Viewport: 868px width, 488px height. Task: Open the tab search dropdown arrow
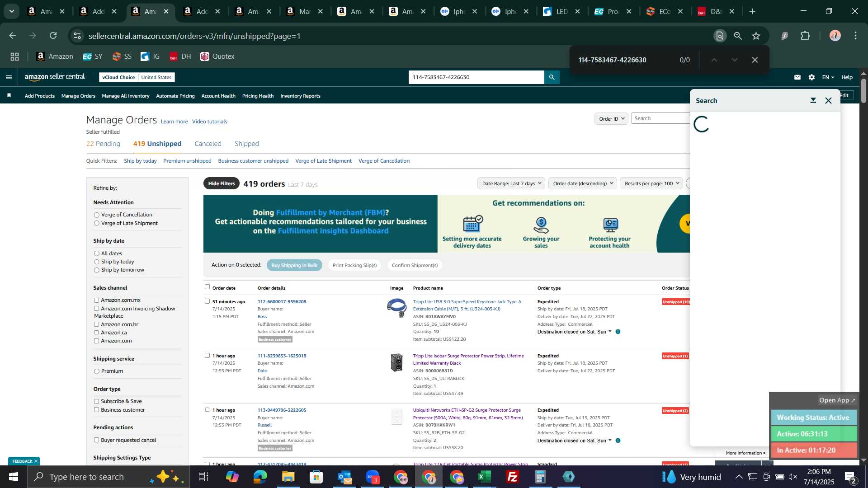[x=11, y=11]
